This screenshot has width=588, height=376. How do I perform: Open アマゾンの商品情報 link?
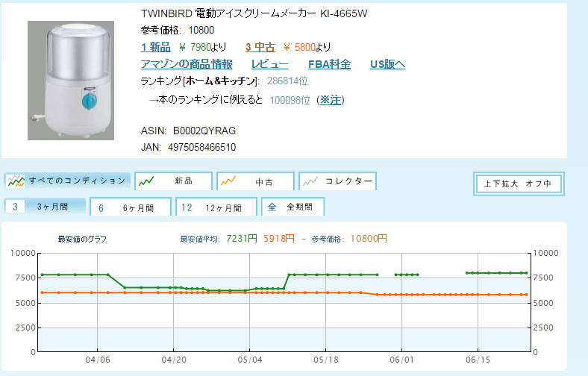point(187,64)
